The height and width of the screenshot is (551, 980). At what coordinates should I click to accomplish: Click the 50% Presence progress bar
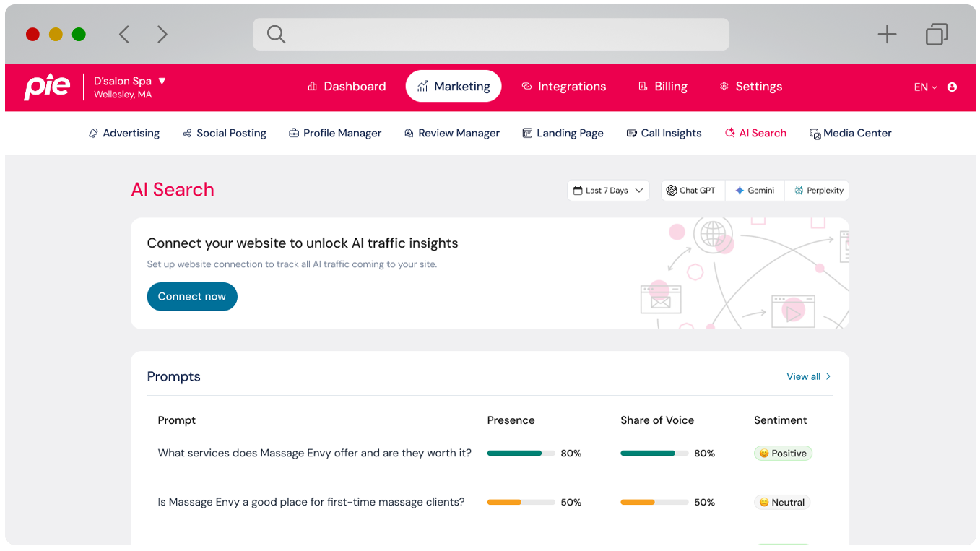(x=521, y=503)
